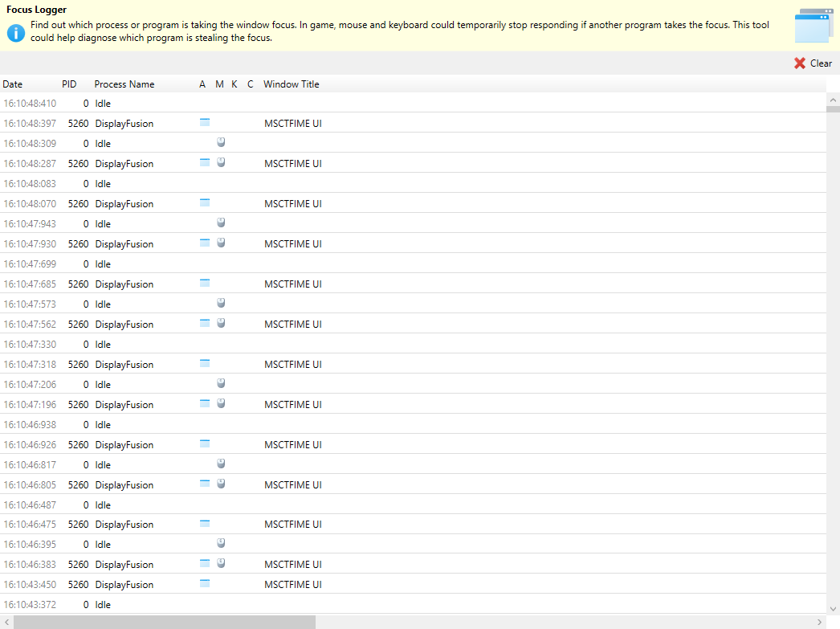This screenshot has height=629, width=840.
Task: Click the Window Title column header
Action: (x=292, y=84)
